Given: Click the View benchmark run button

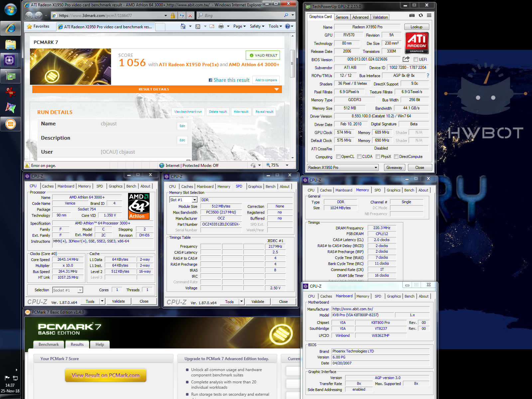Looking at the screenshot, I should point(188,112).
